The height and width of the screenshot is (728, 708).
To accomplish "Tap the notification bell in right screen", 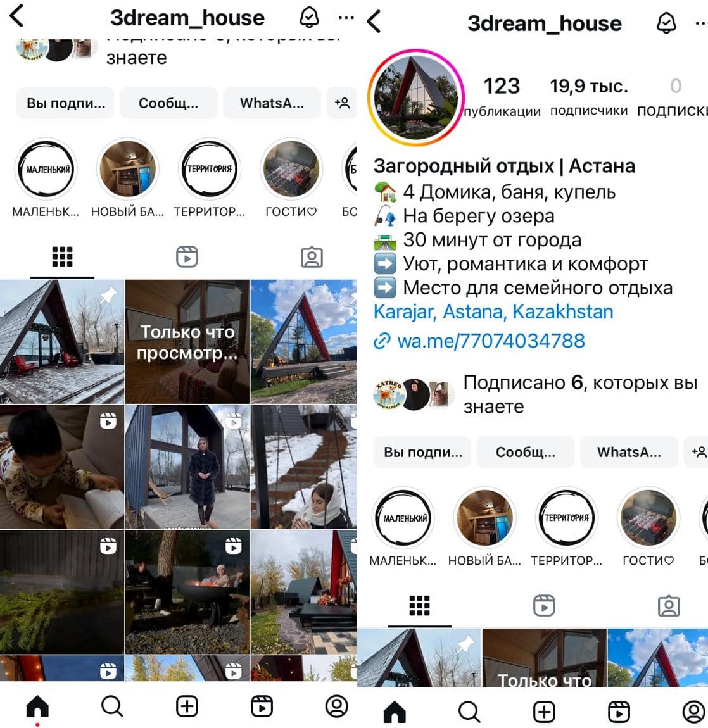I will (666, 23).
